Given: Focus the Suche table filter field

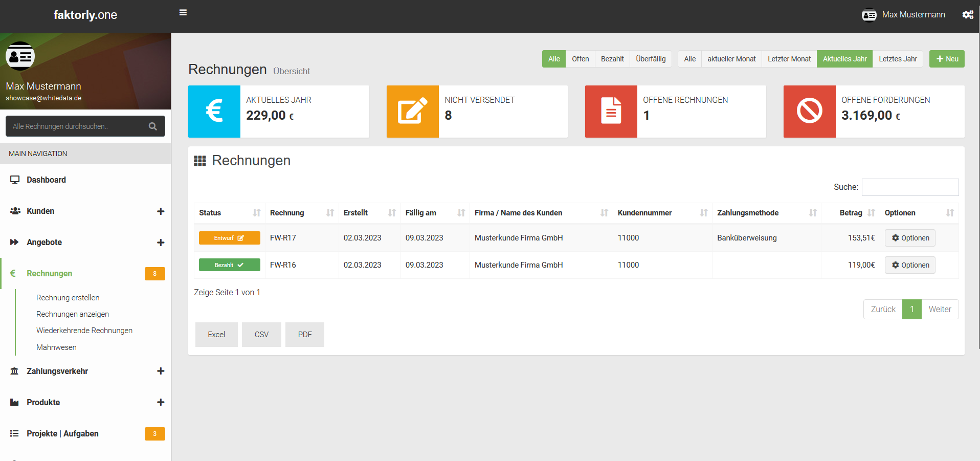Looking at the screenshot, I should [x=910, y=187].
